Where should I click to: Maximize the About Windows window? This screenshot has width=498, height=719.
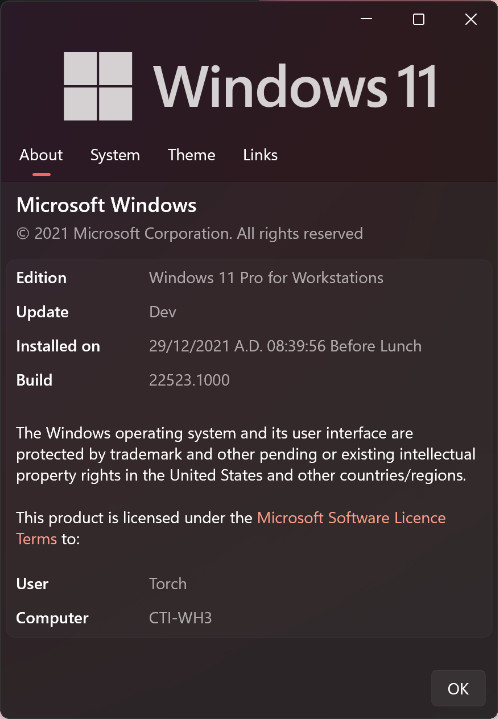(418, 19)
